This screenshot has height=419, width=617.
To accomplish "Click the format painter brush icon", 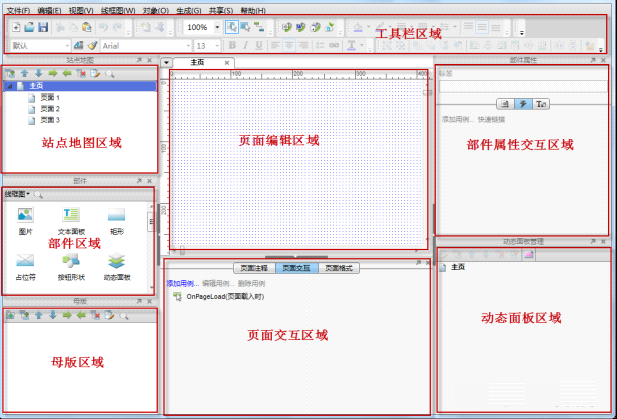I will [92, 46].
